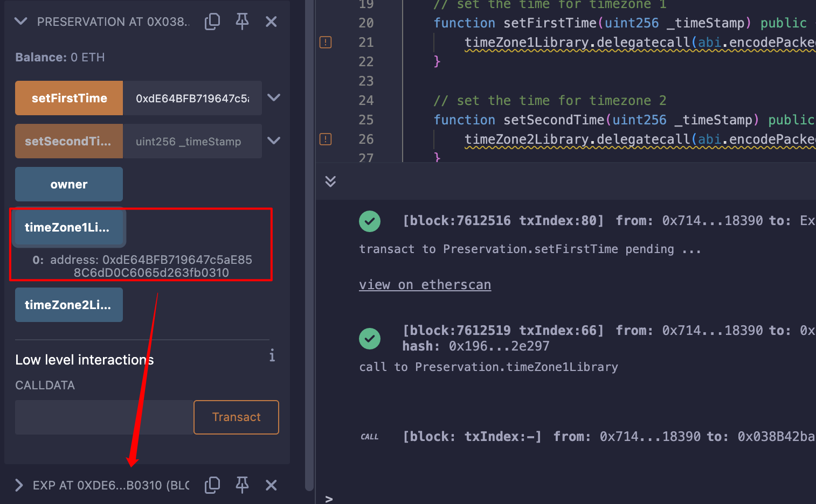Focus the CALLDATA input field
The image size is (816, 504).
(104, 417)
